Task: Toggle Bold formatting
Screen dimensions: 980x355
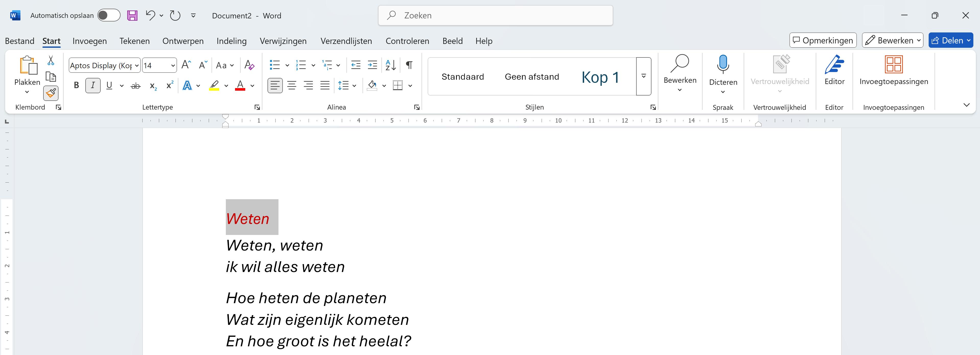Action: point(76,85)
